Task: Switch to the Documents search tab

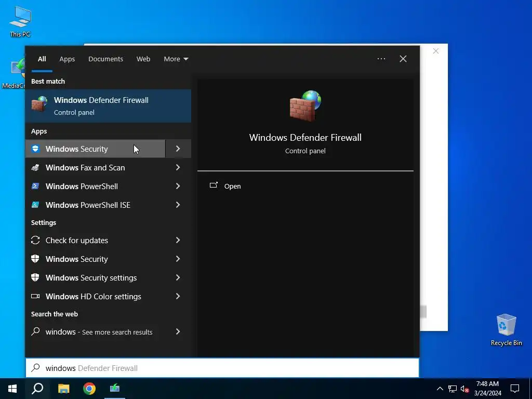Action: 105,59
